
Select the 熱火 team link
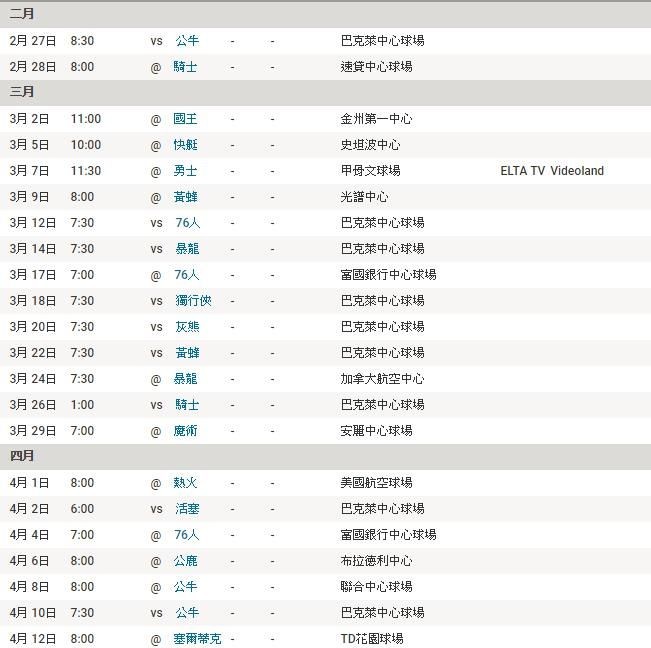186,483
